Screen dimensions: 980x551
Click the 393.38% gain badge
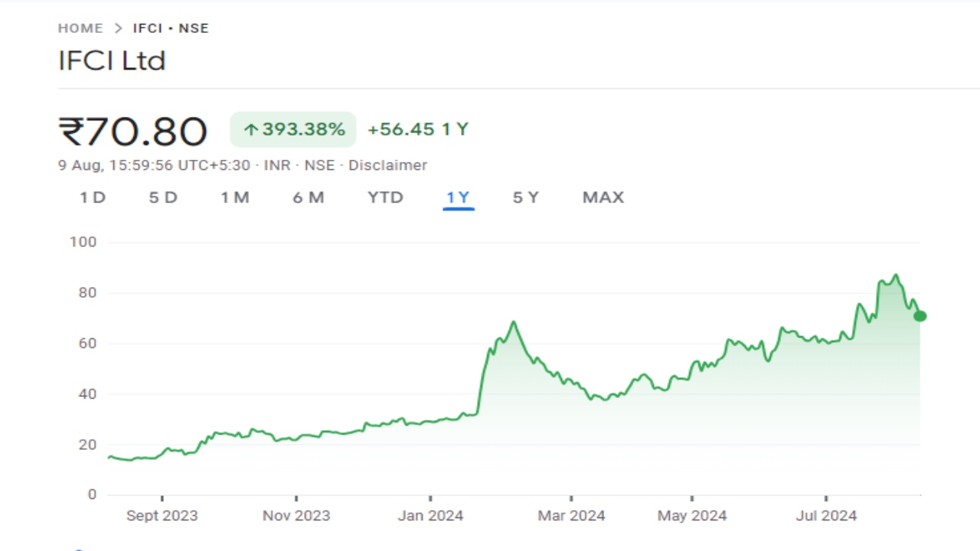click(x=293, y=129)
